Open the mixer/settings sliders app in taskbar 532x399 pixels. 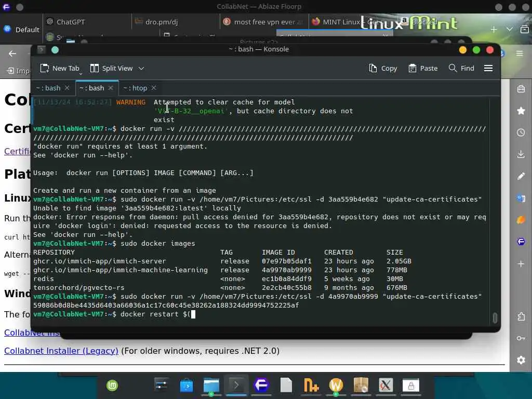point(161,385)
